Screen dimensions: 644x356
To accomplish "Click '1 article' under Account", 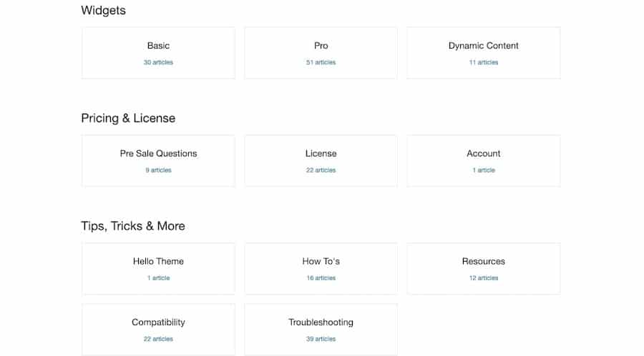I will point(484,171).
